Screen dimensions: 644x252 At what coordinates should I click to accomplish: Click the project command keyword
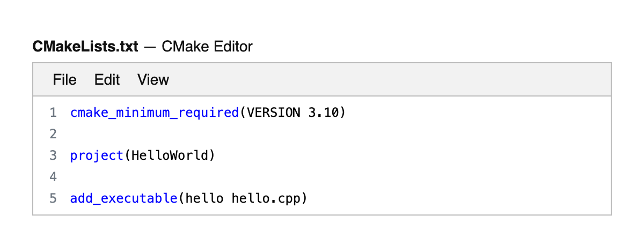coord(97,155)
